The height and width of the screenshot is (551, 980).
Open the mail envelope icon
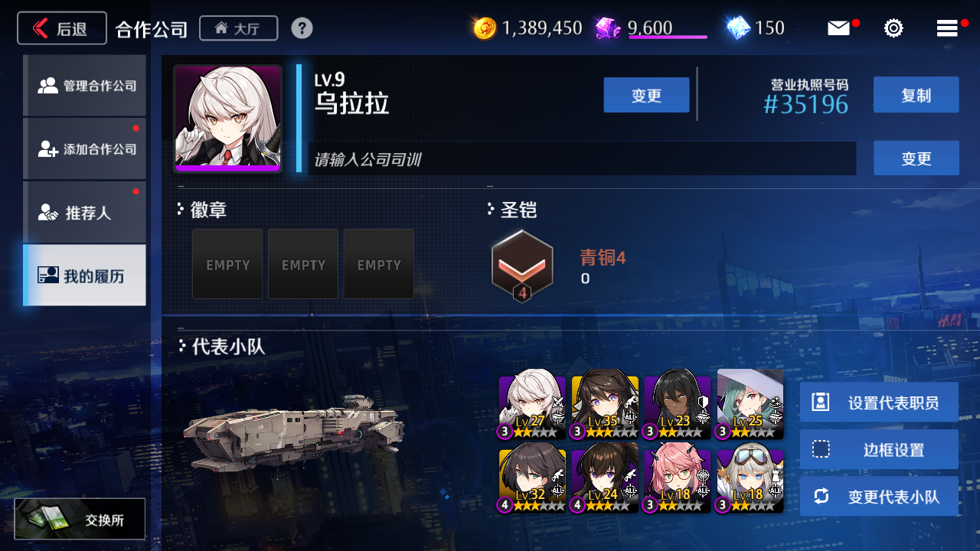tap(838, 28)
